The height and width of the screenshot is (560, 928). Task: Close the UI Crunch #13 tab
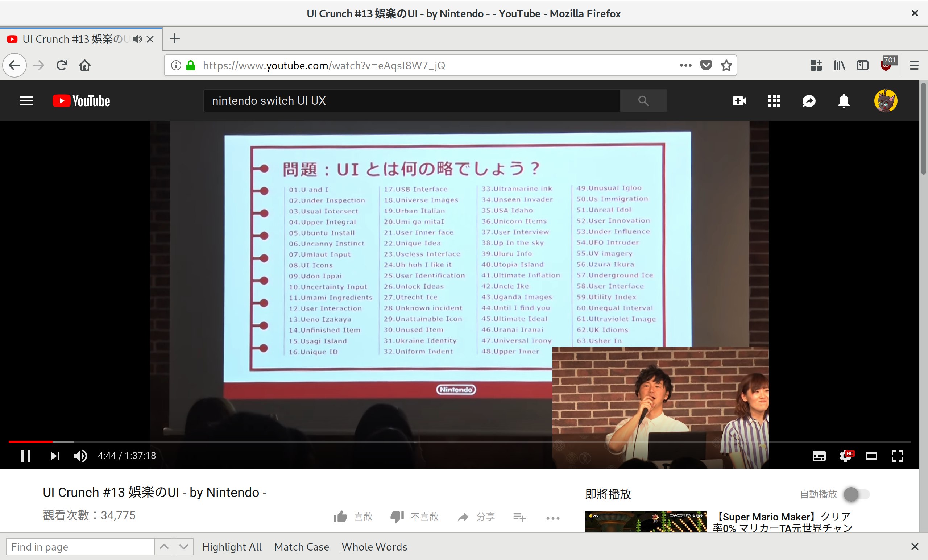pos(150,39)
